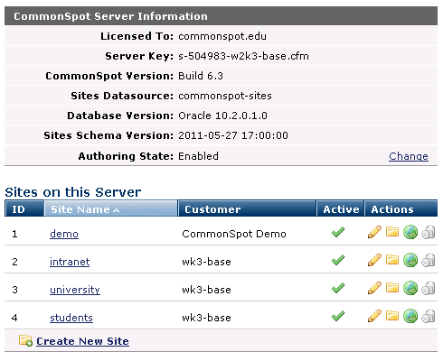Open the Create New Site link
443x361 pixels.
pos(82,341)
